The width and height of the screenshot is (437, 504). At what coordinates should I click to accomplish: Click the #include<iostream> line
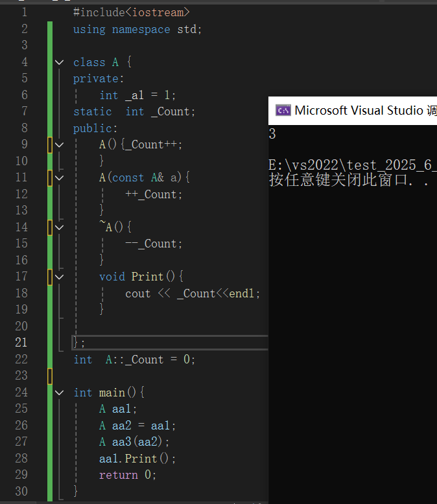(132, 12)
